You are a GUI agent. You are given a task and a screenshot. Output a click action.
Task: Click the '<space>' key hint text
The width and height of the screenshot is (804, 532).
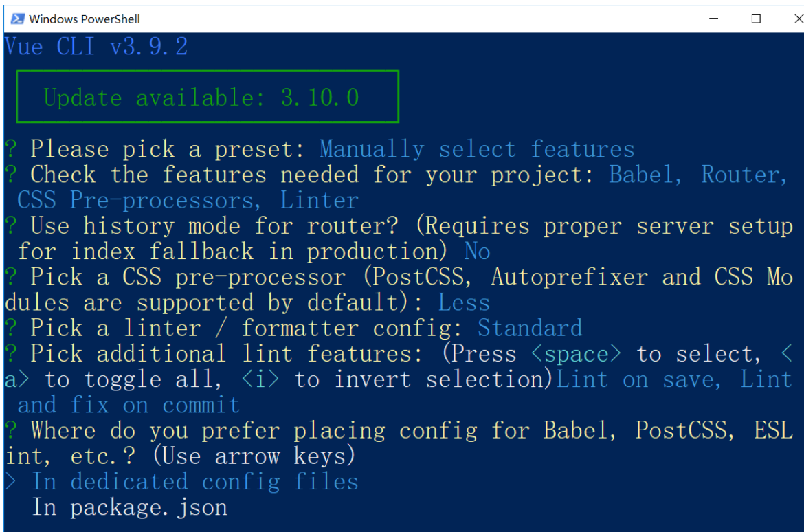pyautogui.click(x=576, y=354)
